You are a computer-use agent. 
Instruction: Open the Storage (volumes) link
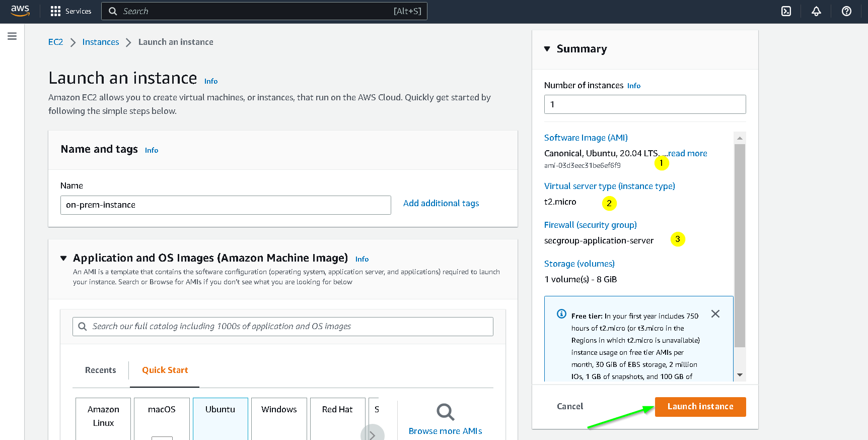[579, 264]
